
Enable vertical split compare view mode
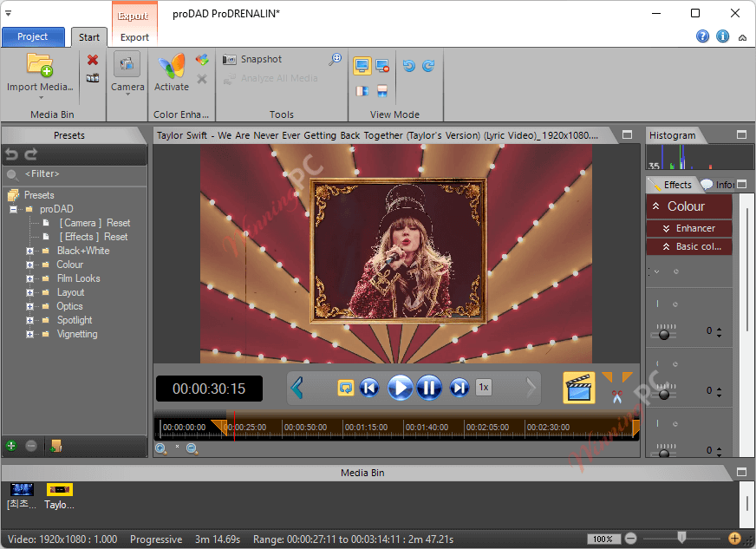click(362, 91)
